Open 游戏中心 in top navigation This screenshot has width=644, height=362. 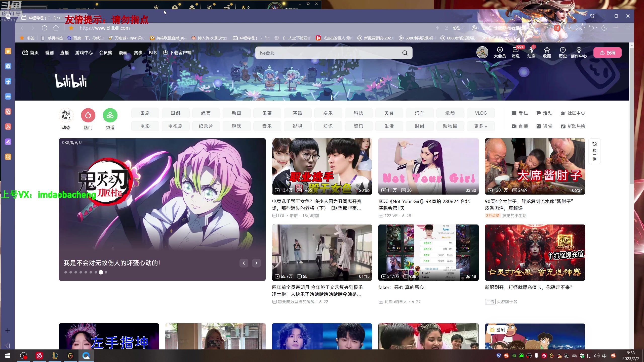(x=84, y=53)
